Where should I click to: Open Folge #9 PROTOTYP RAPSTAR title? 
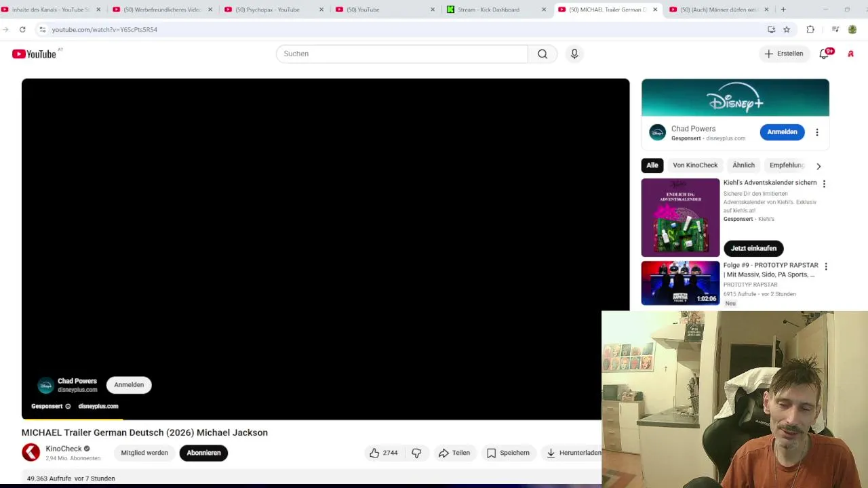[x=770, y=270]
